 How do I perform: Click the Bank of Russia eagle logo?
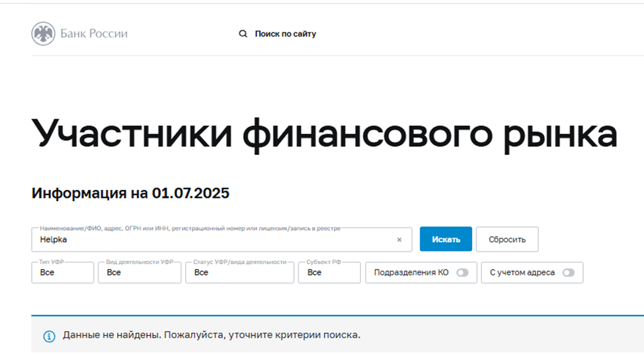[x=43, y=33]
